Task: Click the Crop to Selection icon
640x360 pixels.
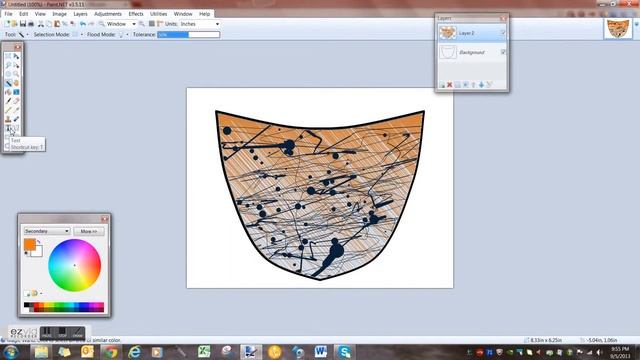Action: pos(65,24)
